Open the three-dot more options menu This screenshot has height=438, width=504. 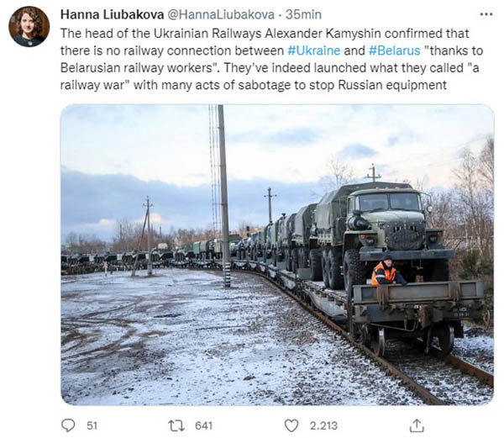tap(486, 14)
